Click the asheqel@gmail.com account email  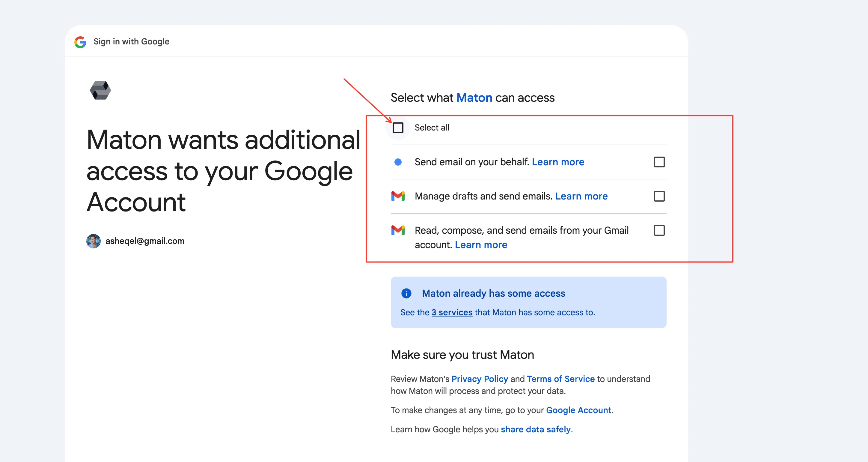[x=145, y=241]
